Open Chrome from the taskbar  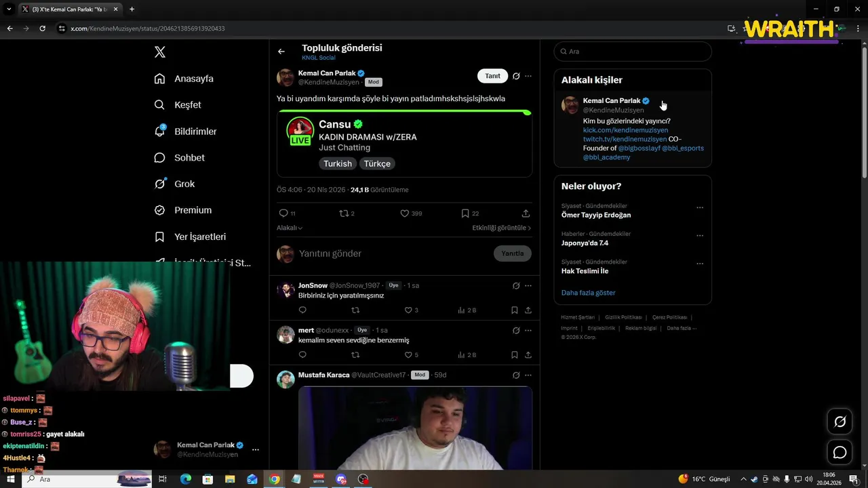tap(274, 479)
